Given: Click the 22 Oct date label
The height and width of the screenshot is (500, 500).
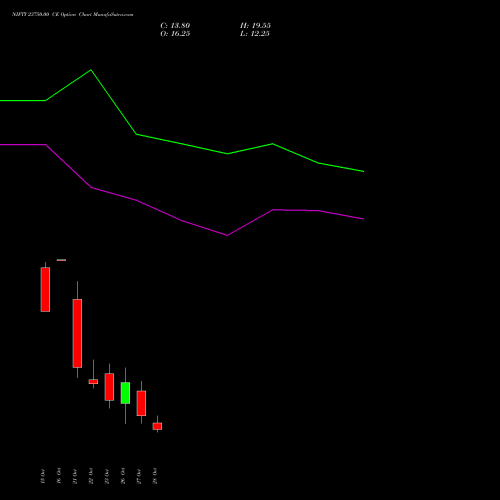Looking at the screenshot, I should click(x=91, y=476).
